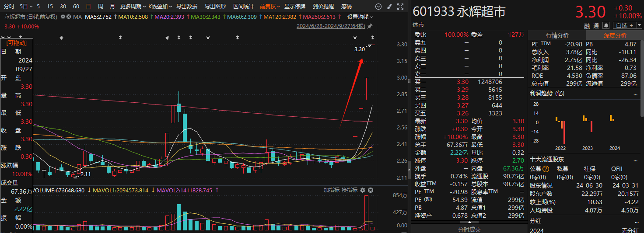The width and height of the screenshot is (644, 233).
Task: Select the drawing brush tool icon
Action: (389, 7)
